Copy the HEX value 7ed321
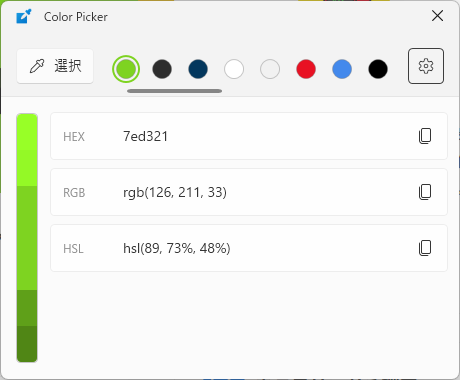 [x=425, y=136]
